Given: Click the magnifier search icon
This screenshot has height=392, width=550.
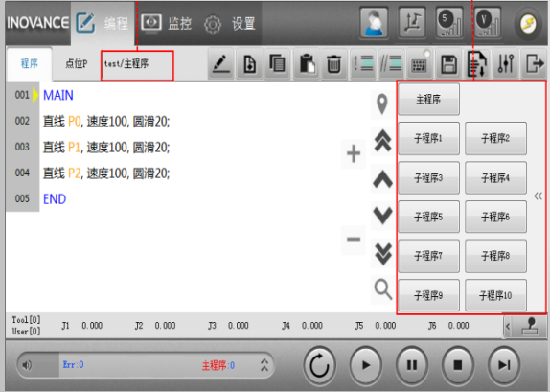Looking at the screenshot, I should click(382, 289).
